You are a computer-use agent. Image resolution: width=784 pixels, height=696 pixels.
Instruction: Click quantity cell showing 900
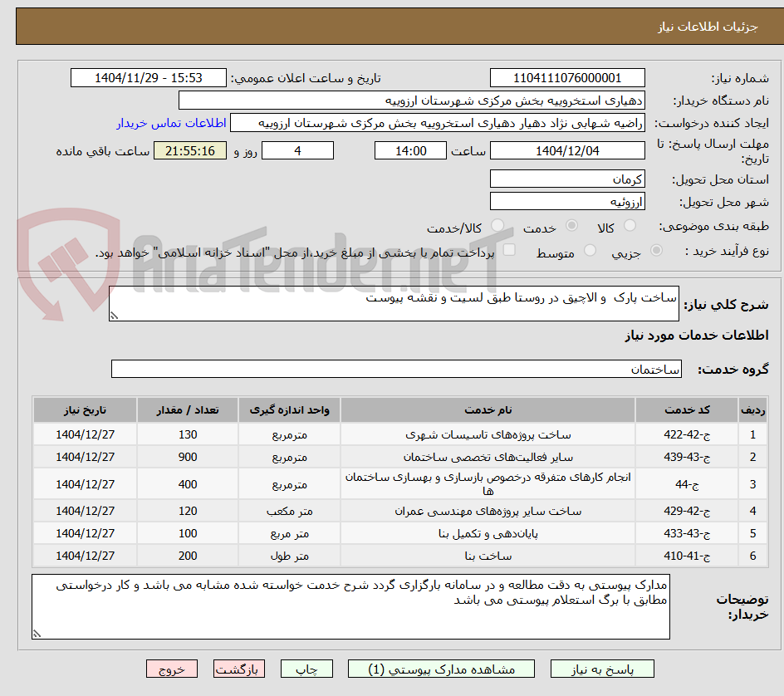[x=188, y=457]
